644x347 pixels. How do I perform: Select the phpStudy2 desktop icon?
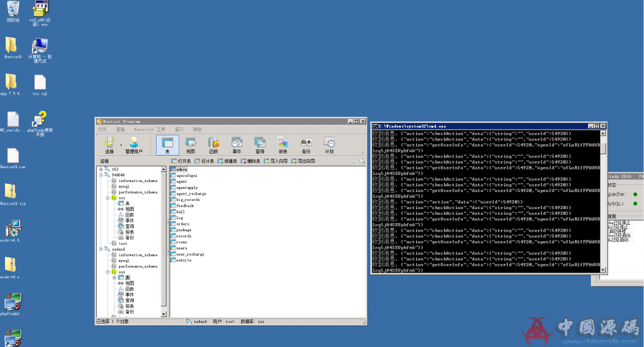pyautogui.click(x=13, y=305)
